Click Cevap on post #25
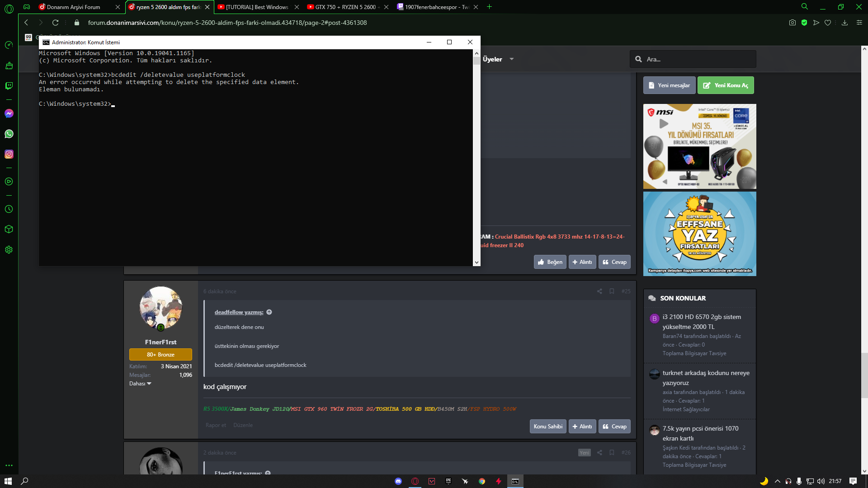The width and height of the screenshot is (868, 488). (614, 427)
